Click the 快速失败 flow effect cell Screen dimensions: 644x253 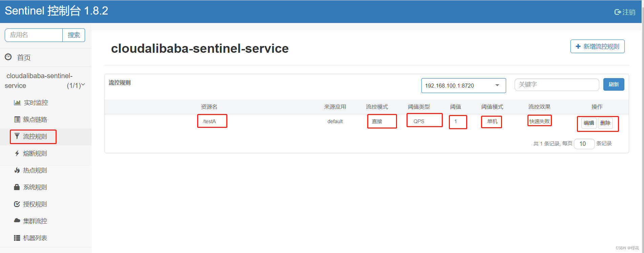click(539, 121)
